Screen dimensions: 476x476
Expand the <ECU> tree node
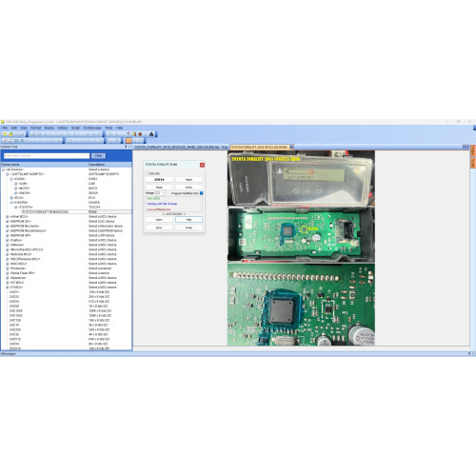click(x=11, y=198)
